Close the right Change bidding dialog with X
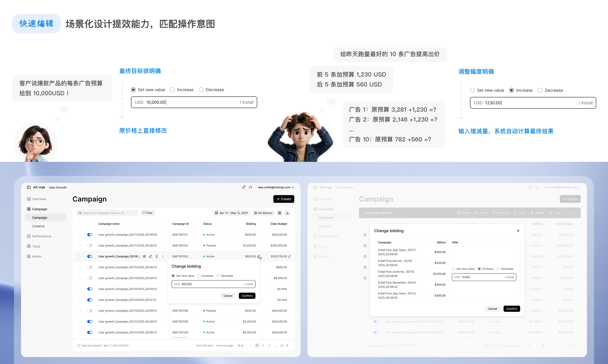The height and width of the screenshot is (364, 608). (518, 231)
